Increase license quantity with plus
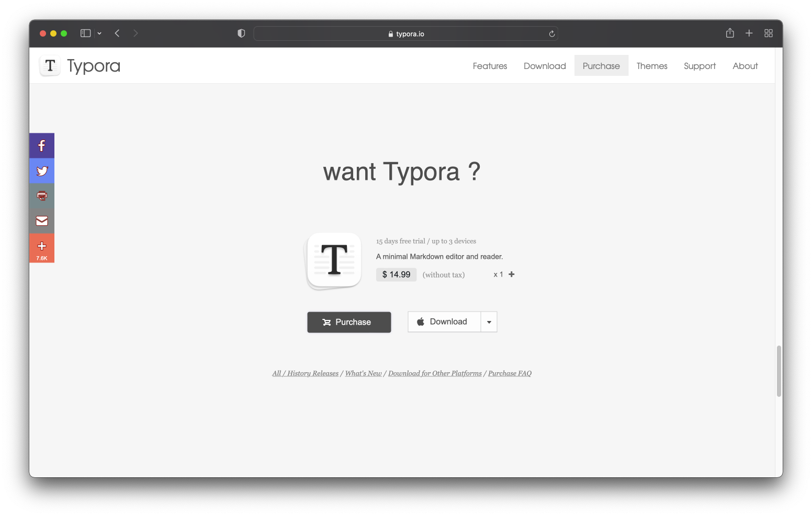The height and width of the screenshot is (516, 812). pyautogui.click(x=512, y=274)
